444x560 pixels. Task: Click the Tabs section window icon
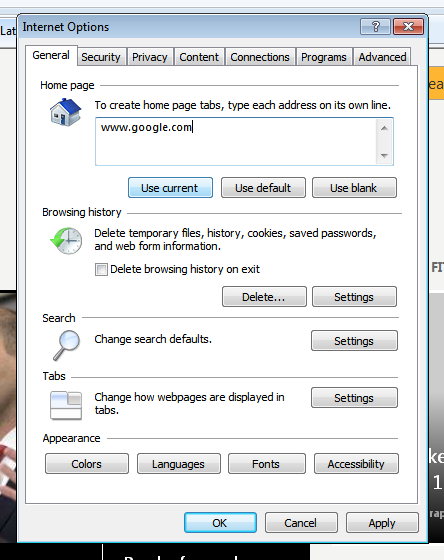66,405
